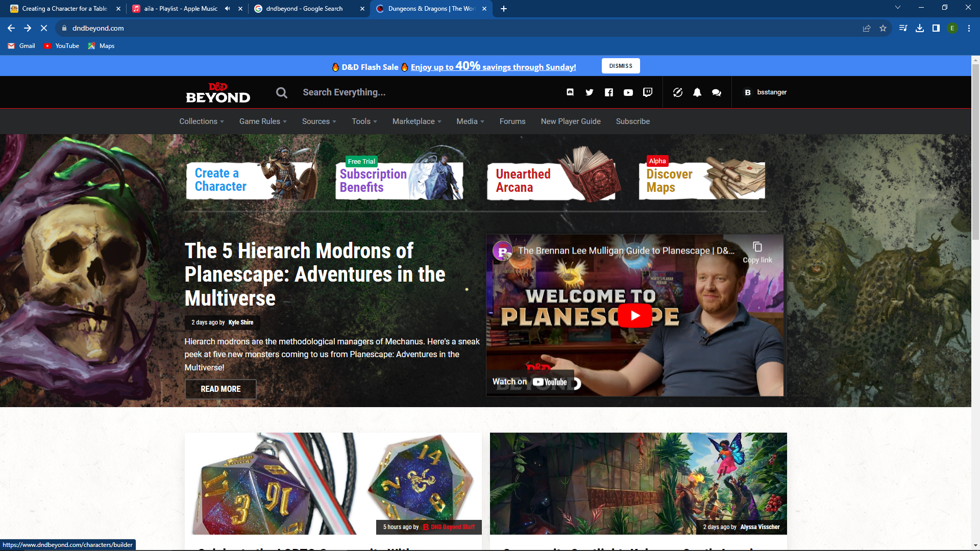This screenshot has width=980, height=551.
Task: Open the Forums nav item
Action: (x=512, y=121)
